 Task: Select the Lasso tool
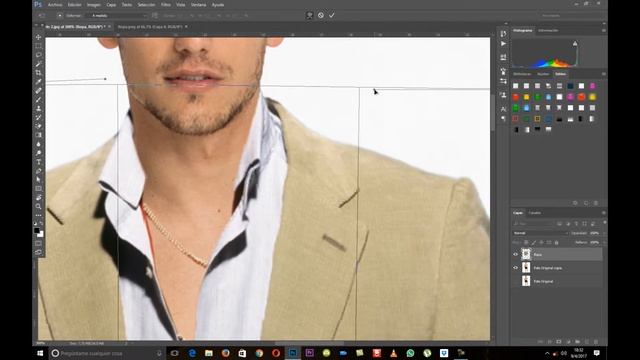point(38,55)
